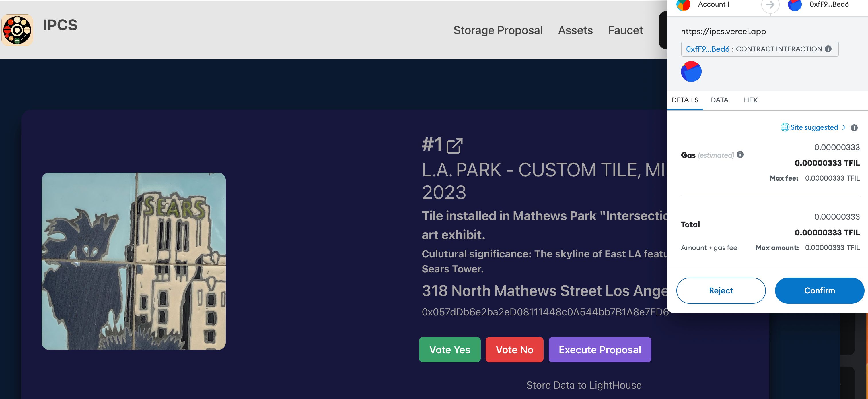Click the Vote No button
Image resolution: width=868 pixels, height=399 pixels.
tap(514, 350)
